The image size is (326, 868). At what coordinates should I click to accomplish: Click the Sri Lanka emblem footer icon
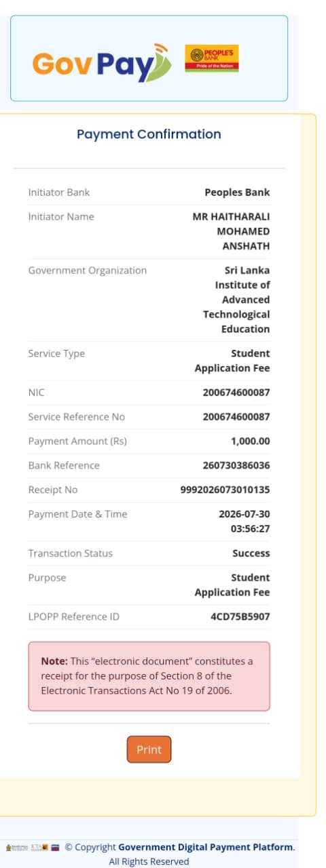point(17,848)
